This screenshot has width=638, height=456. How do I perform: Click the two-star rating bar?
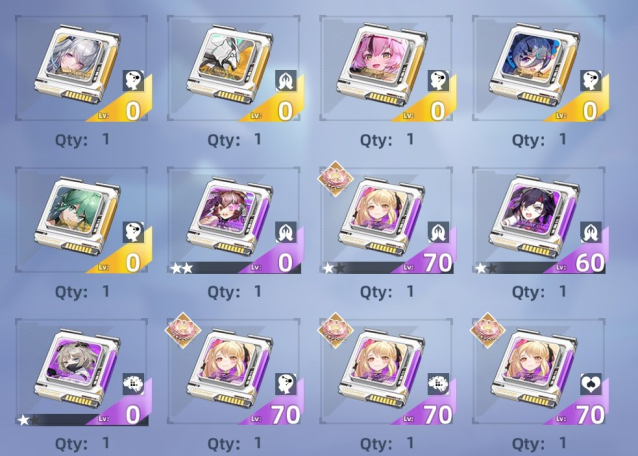click(181, 268)
